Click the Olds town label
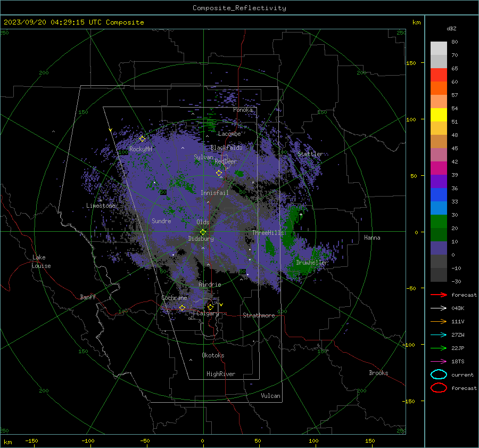The width and height of the screenshot is (479, 448). click(x=203, y=222)
